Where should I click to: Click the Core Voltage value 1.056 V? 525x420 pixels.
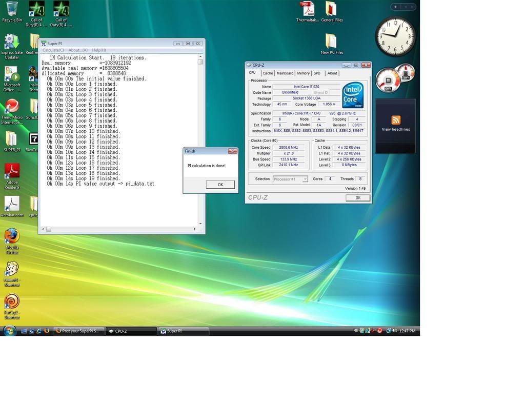[329, 104]
